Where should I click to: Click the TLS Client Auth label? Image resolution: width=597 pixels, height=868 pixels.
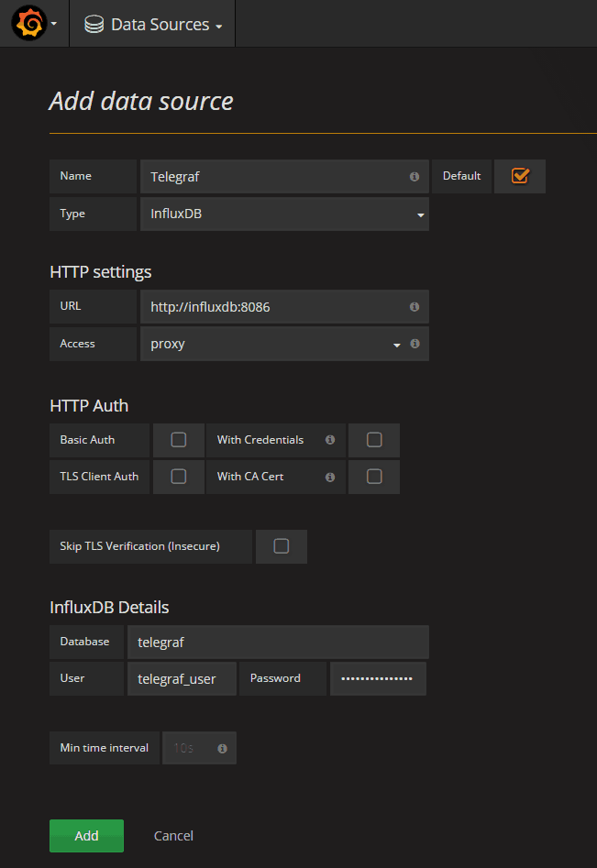click(99, 477)
